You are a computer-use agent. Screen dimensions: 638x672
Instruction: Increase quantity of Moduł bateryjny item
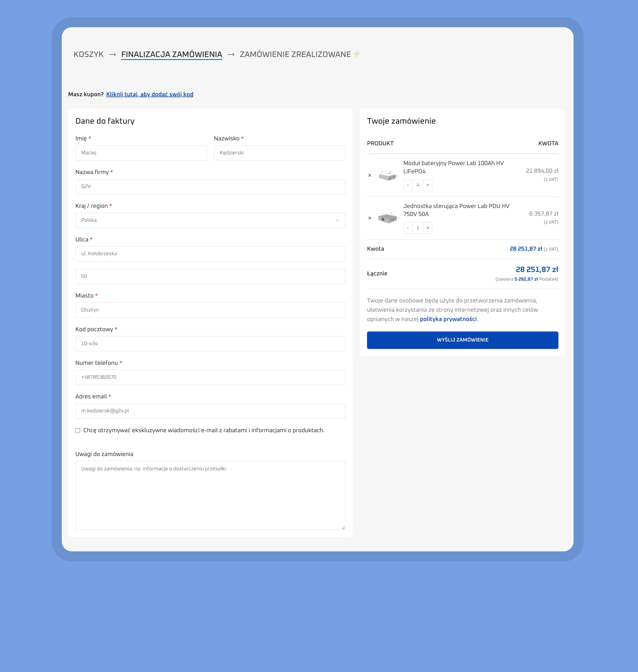coord(428,185)
